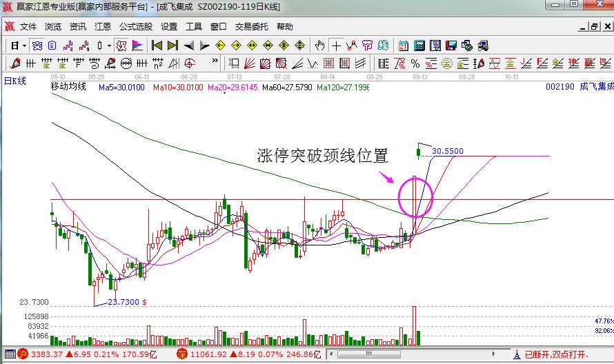614x364 pixels.
Task: Open the candlestick style dropdown arrow
Action: click(x=109, y=45)
